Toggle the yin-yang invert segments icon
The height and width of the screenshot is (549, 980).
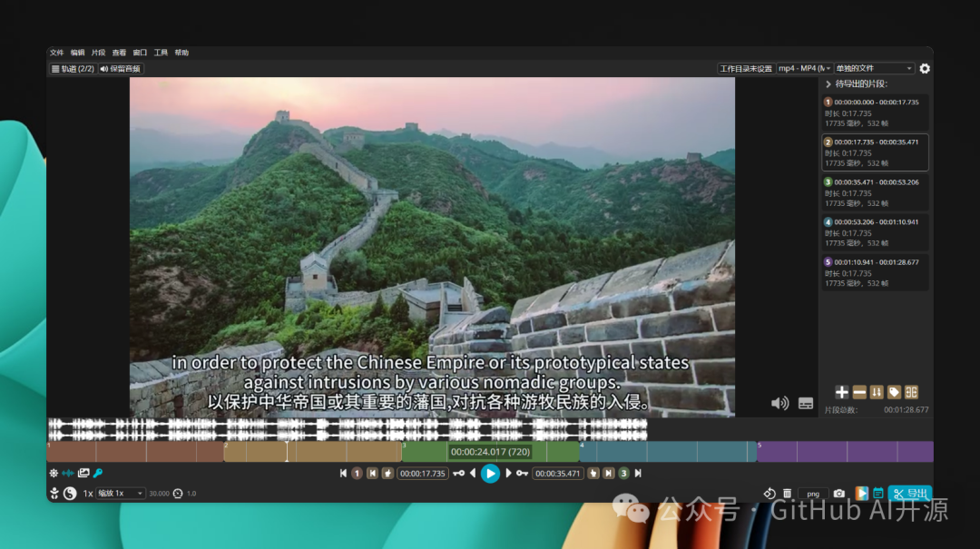click(x=70, y=494)
